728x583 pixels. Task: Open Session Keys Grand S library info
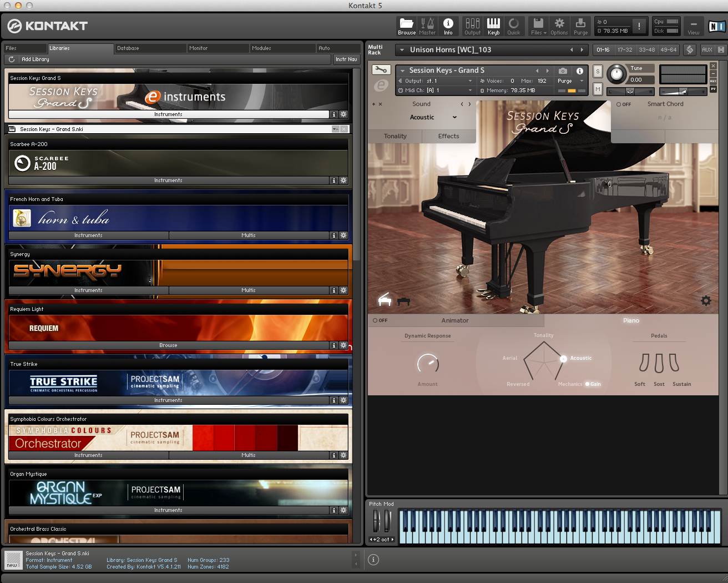click(334, 114)
